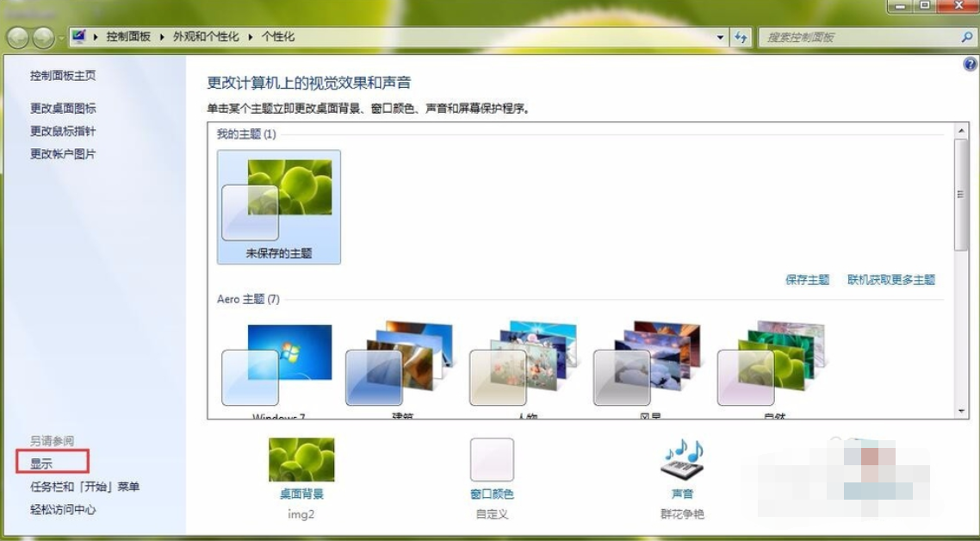The image size is (980, 541).
Task: Open 窗口颜色 via its color icon
Action: (491, 458)
